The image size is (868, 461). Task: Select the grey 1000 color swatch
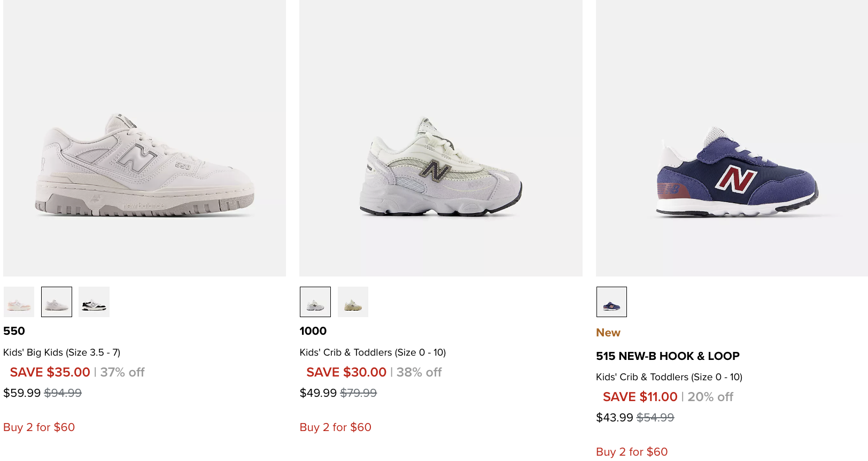(x=315, y=302)
